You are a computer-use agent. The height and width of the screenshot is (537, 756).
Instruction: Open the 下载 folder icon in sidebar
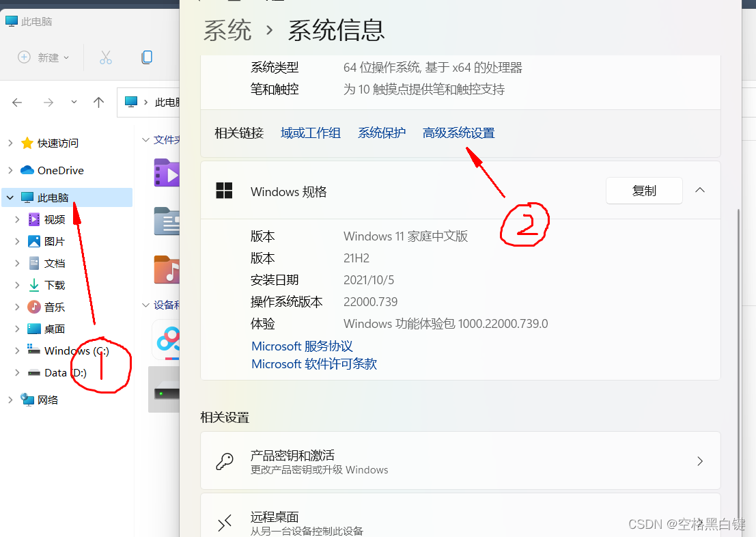[34, 285]
